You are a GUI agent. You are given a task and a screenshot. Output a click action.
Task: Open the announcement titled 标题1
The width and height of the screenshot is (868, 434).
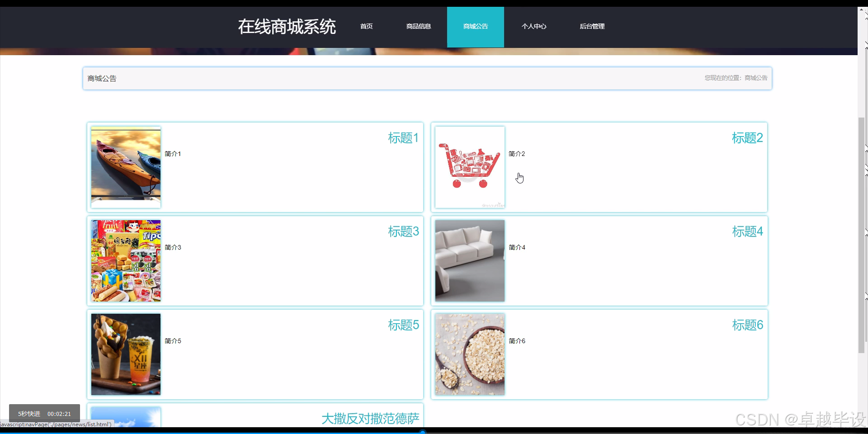403,138
